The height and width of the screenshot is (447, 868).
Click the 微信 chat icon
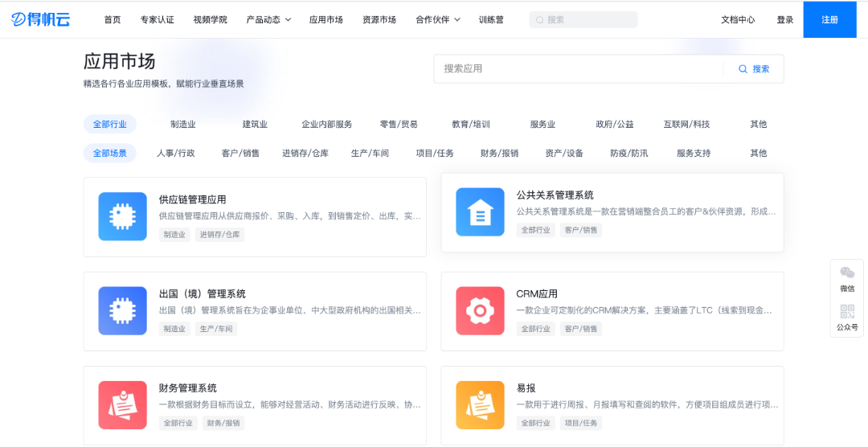847,273
